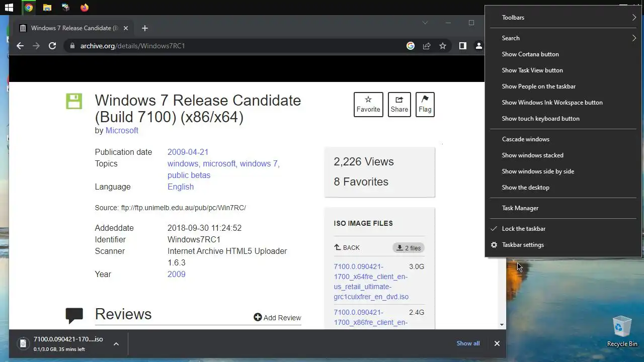Open the Recycle Bin on desktop

point(622,331)
